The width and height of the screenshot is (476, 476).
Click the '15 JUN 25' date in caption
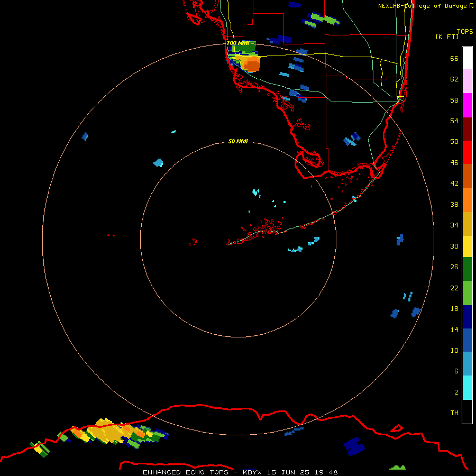pos(288,472)
